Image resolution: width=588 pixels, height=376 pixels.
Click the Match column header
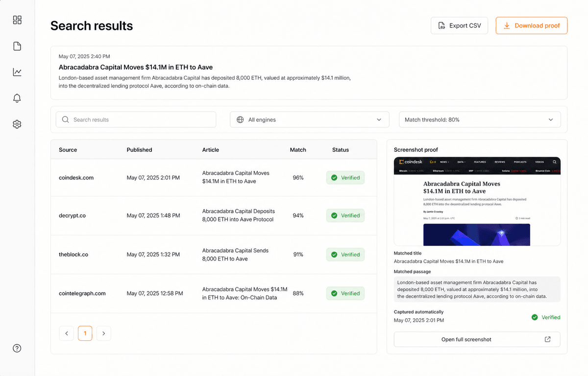[298, 150]
